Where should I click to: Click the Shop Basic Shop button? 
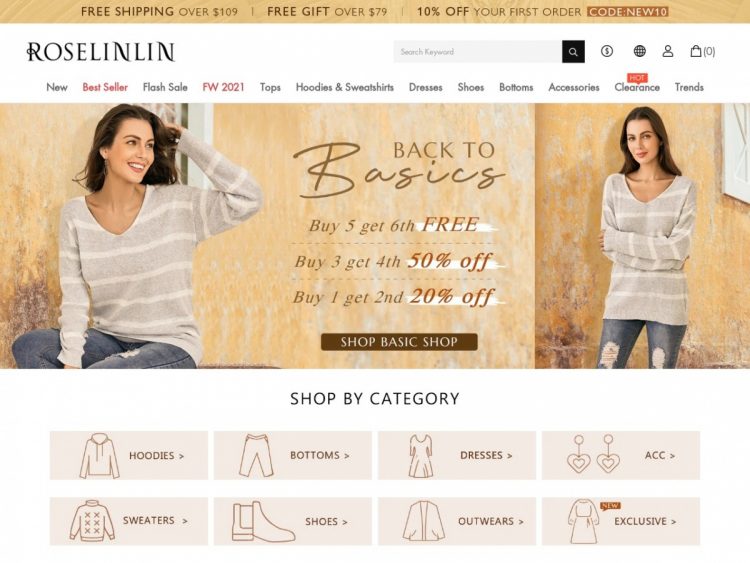[399, 342]
